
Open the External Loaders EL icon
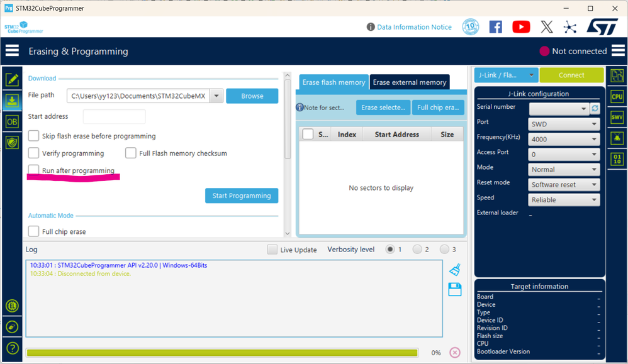click(x=12, y=306)
